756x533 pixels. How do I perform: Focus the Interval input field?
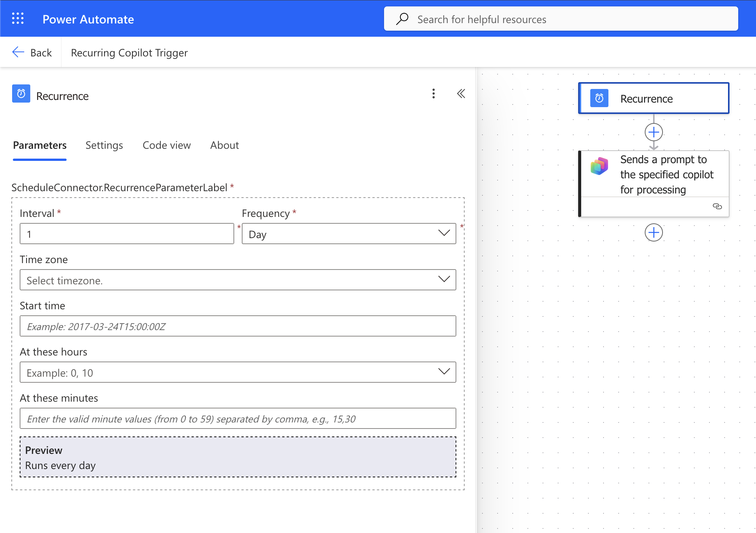[x=127, y=234]
